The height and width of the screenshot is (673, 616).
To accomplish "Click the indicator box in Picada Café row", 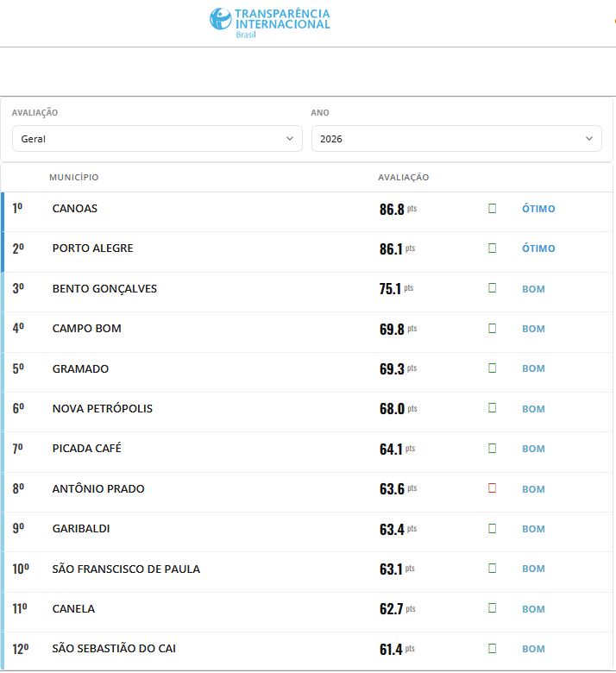I will pyautogui.click(x=492, y=448).
